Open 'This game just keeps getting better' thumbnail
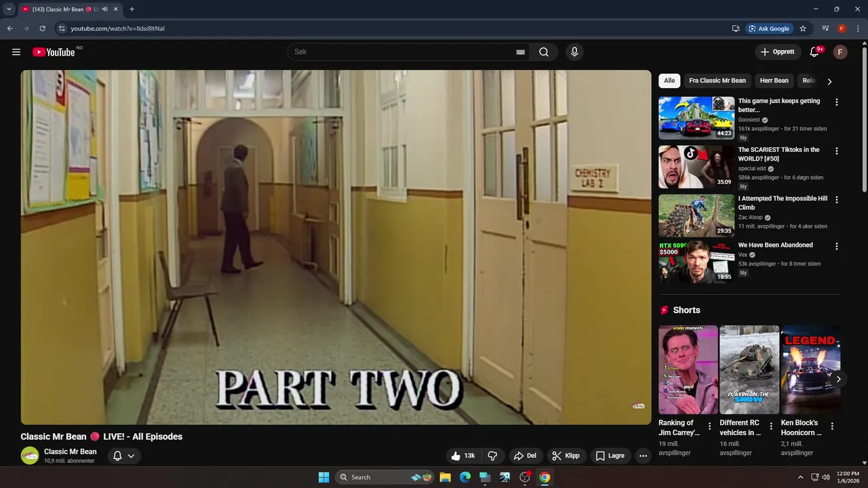Image resolution: width=868 pixels, height=488 pixels. tap(696, 118)
